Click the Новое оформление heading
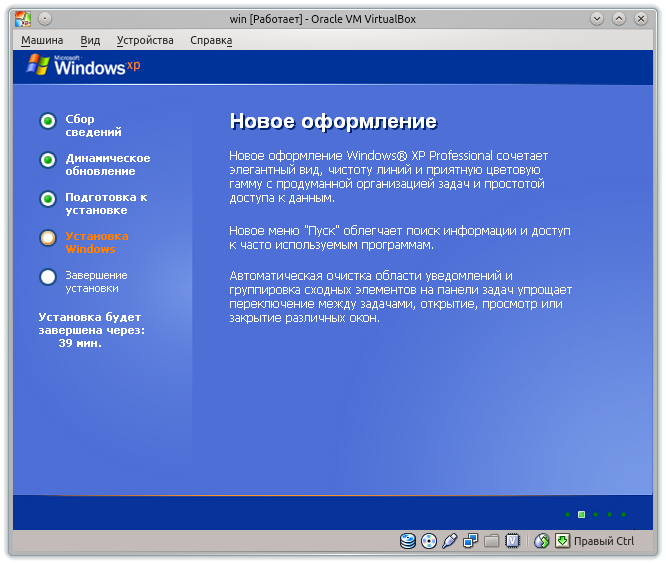The image size is (666, 564). [x=333, y=121]
